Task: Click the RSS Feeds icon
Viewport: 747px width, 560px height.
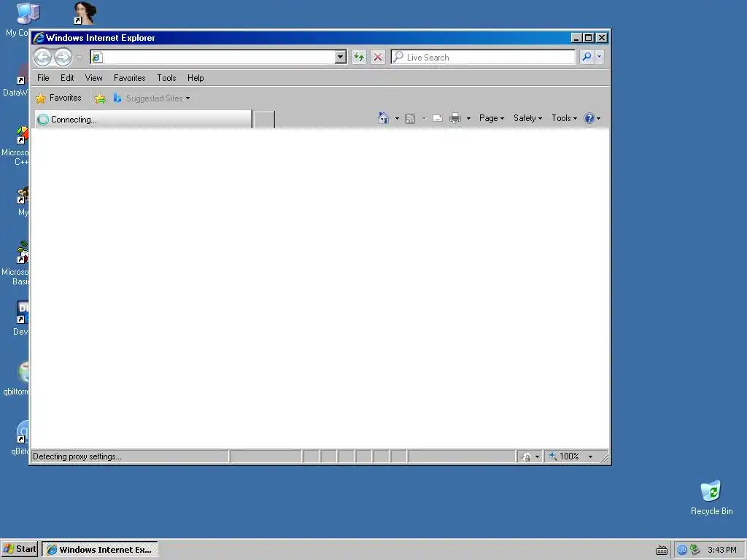Action: point(410,119)
